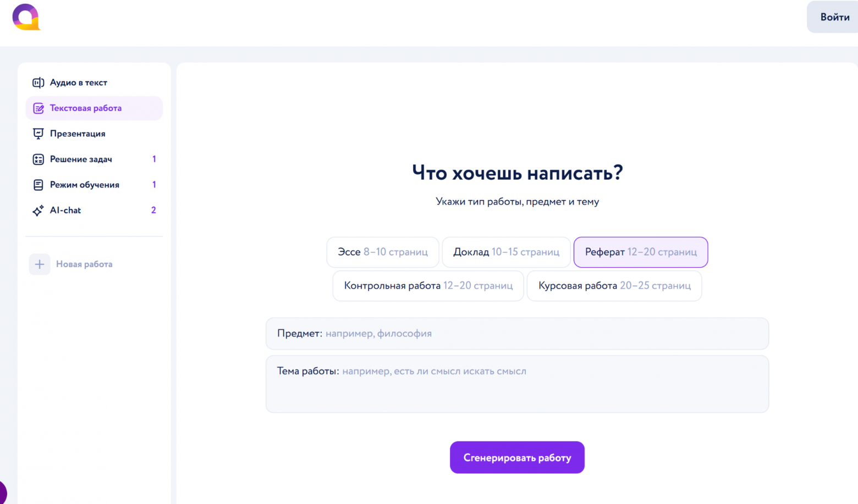Click the subtitle Укажи тип работы, предмет и тему

click(518, 202)
